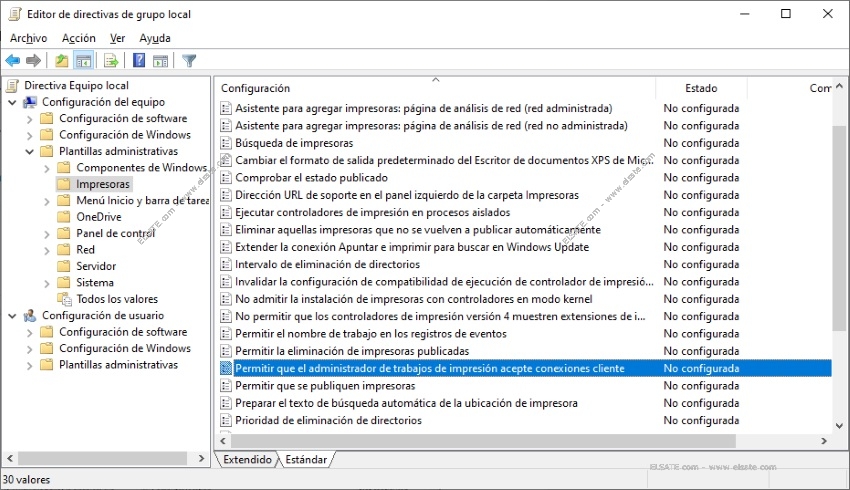Select Ejecutar controladores de impresión en procesos aislados

372,212
